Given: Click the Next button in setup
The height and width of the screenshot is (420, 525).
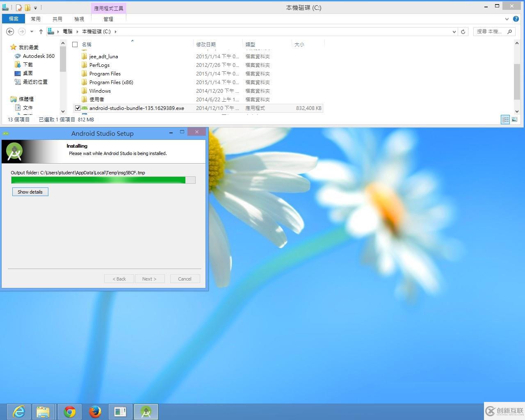Looking at the screenshot, I should 149,279.
